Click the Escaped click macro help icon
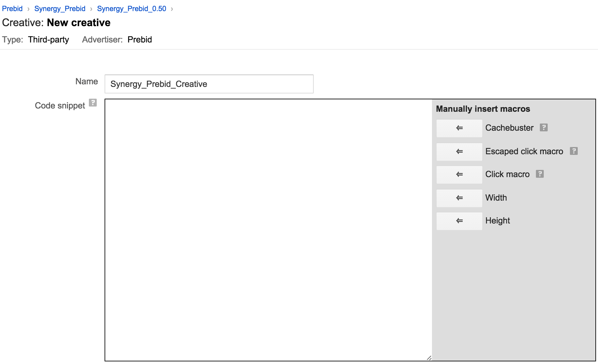Viewport: 598px width, 364px height. 574,151
